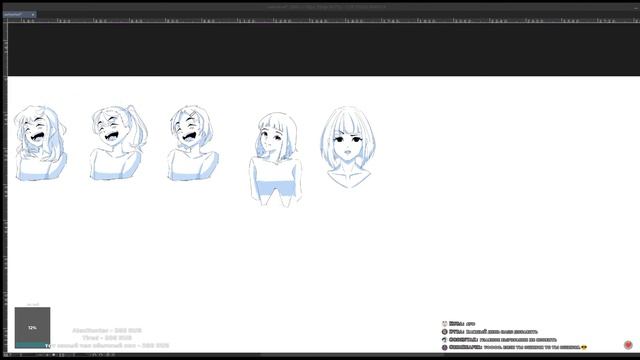Click the long-haired laughing girl sketch
Image resolution: width=640 pixels, height=360 pixels.
(x=40, y=143)
